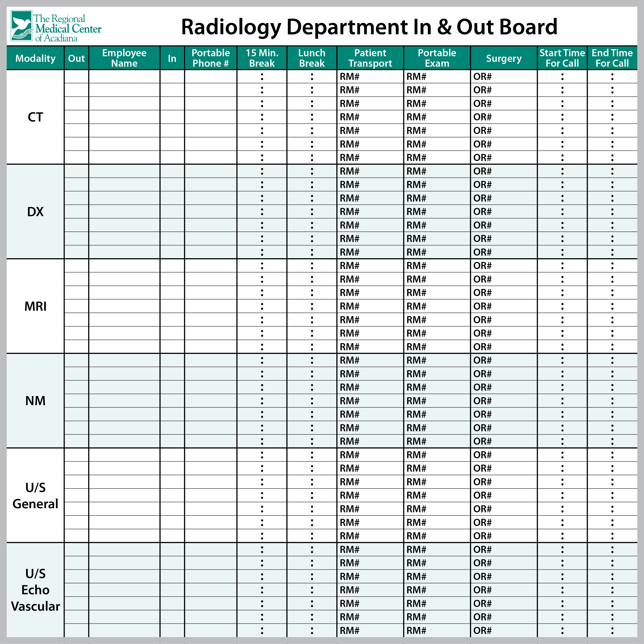This screenshot has width=644, height=644.
Task: Click the Patient Transport RM# in first CT row
Action: click(350, 77)
